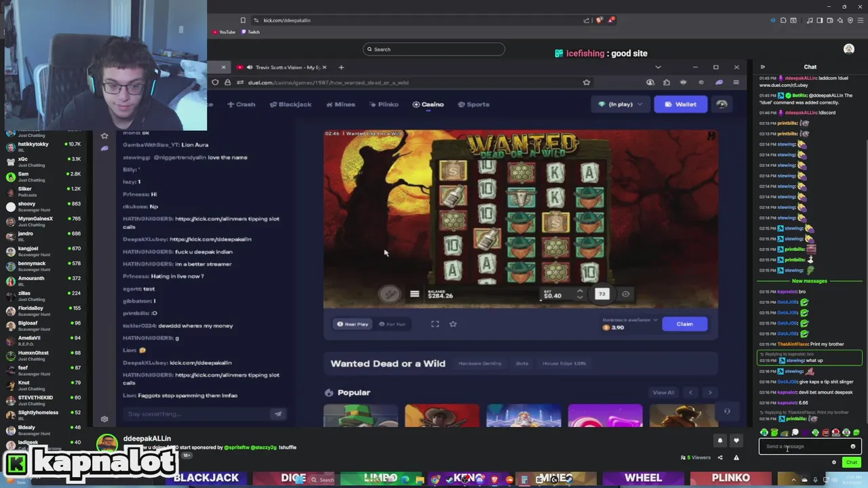Screen dimensions: 868x488
Task: Click View All popular games
Action: (x=663, y=392)
